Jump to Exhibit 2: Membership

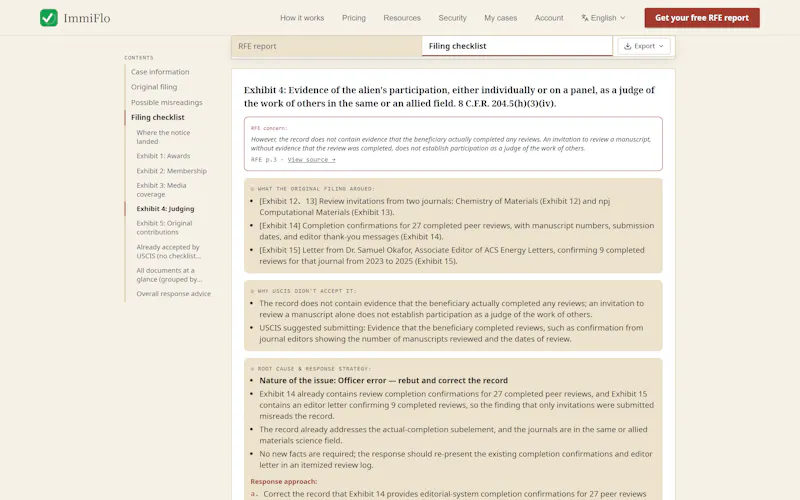(171, 171)
